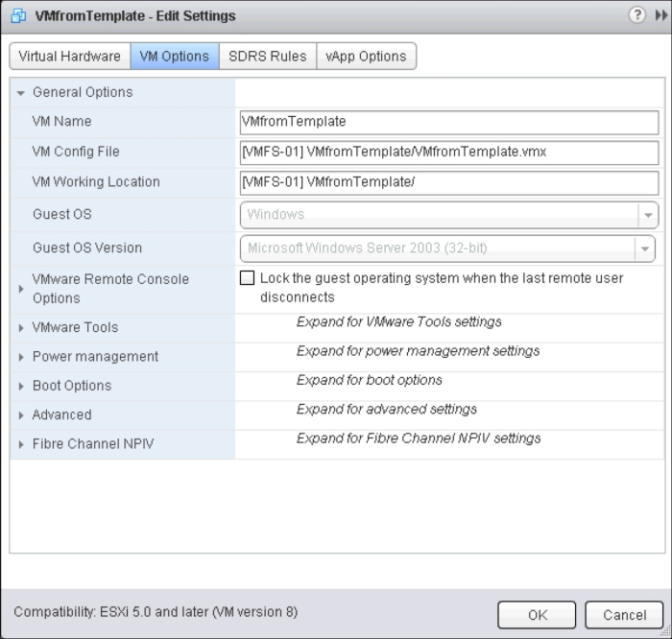672x639 pixels.
Task: Expand the Boot Options section
Action: (x=21, y=387)
